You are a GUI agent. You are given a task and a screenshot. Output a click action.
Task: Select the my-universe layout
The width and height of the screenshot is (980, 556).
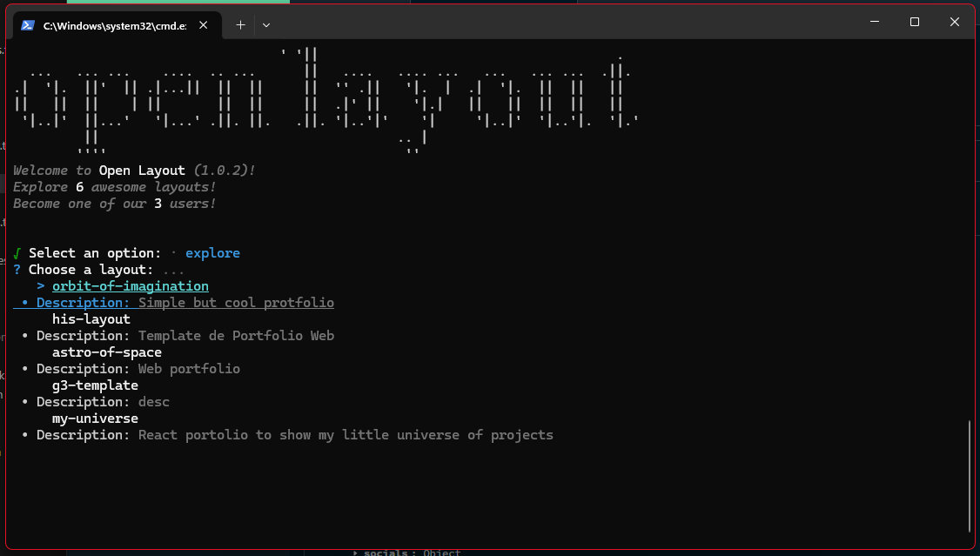click(95, 418)
